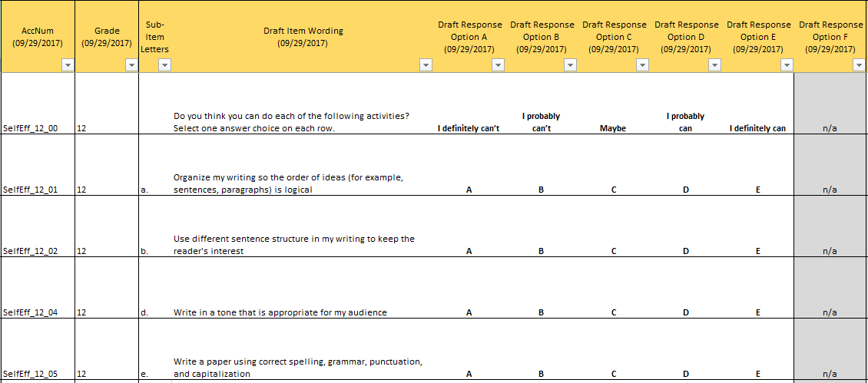Screen dimensions: 868x383
Task: Open the Grade column filter dropdown
Action: [x=131, y=66]
